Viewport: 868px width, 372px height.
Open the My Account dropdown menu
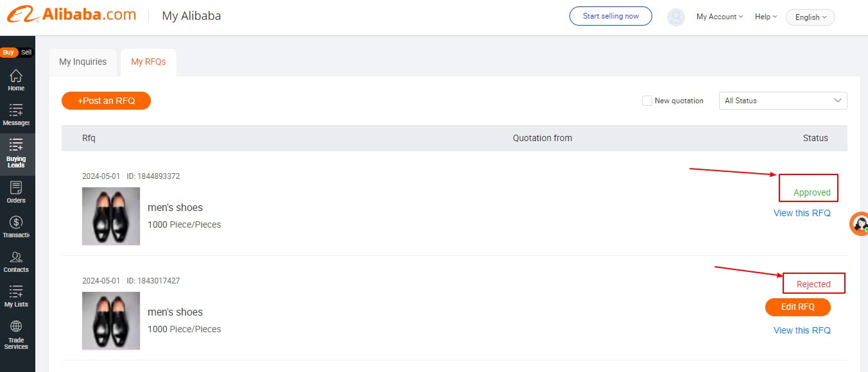[x=720, y=17]
